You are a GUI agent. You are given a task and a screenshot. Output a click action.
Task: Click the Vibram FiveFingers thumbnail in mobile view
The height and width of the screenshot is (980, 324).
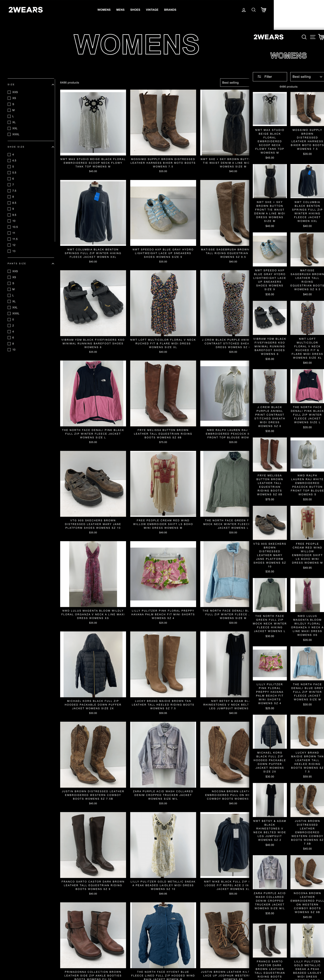pyautogui.click(x=270, y=318)
